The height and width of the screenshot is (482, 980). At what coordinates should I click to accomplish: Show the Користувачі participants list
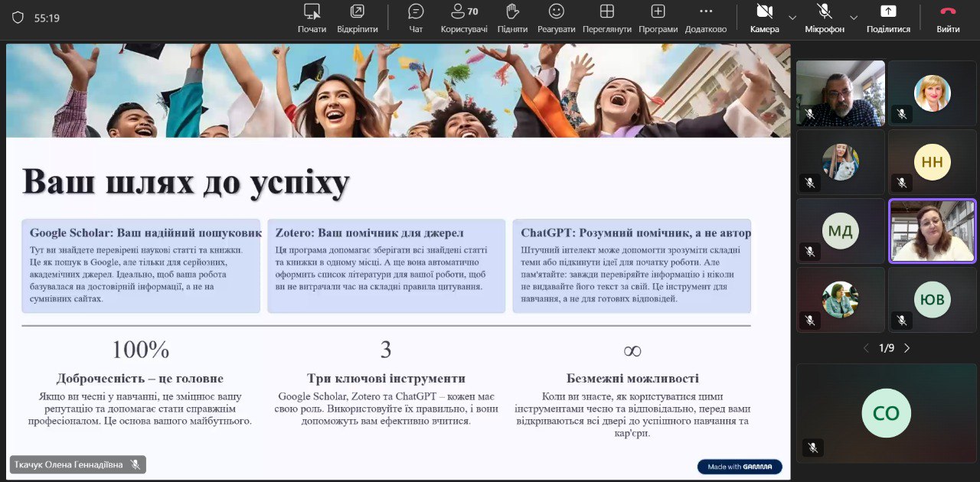[464, 18]
